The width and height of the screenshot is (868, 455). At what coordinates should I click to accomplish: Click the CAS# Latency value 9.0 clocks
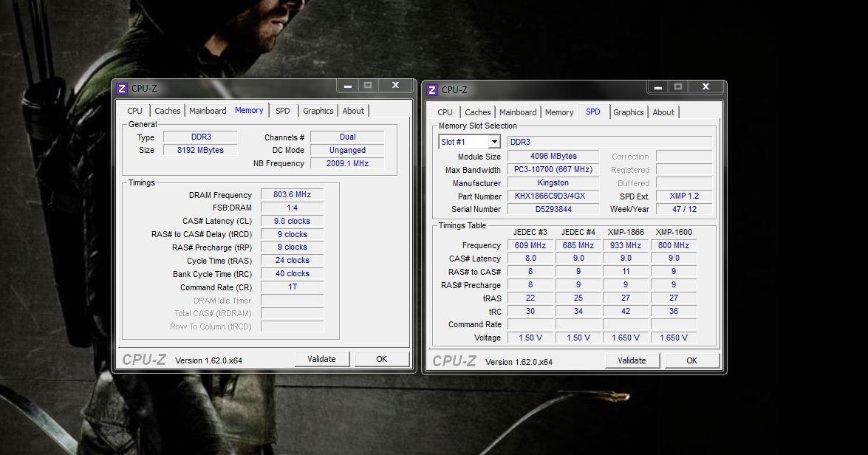(293, 221)
